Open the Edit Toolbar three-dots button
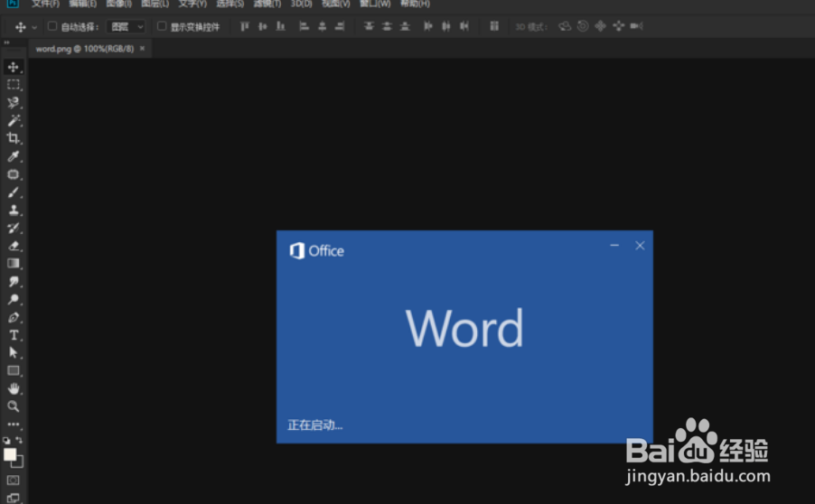 14,425
